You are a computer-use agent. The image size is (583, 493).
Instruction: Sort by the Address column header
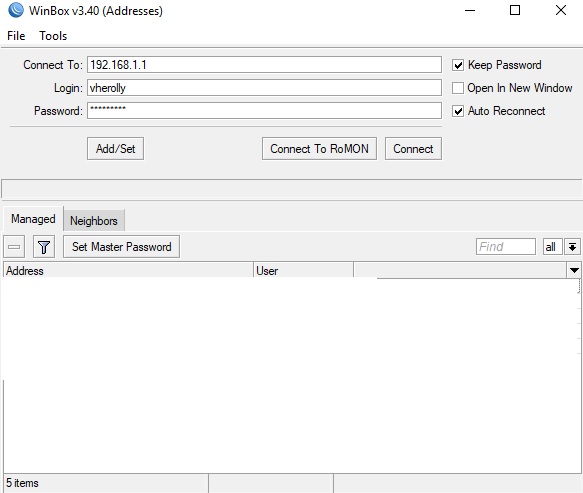[x=128, y=270]
